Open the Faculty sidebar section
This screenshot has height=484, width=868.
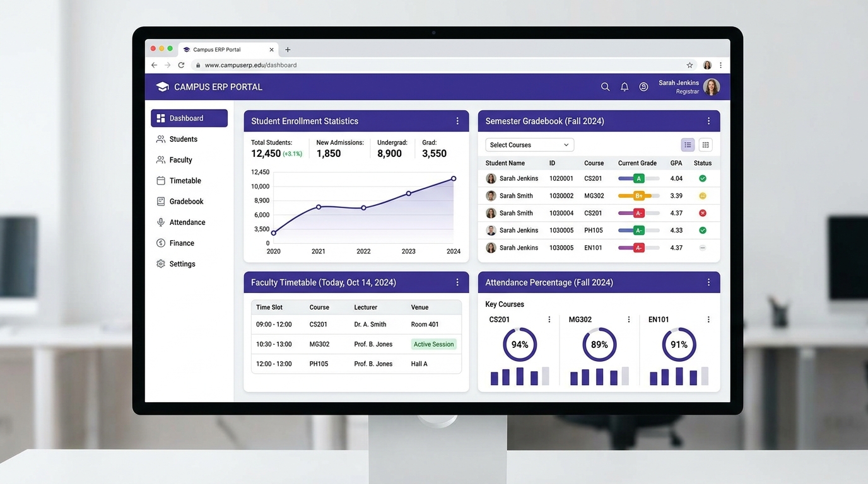pos(189,160)
